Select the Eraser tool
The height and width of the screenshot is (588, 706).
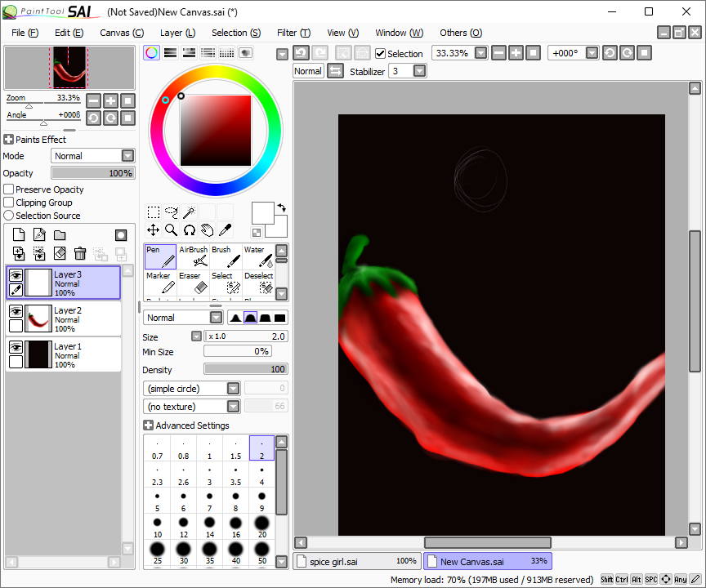click(x=193, y=283)
